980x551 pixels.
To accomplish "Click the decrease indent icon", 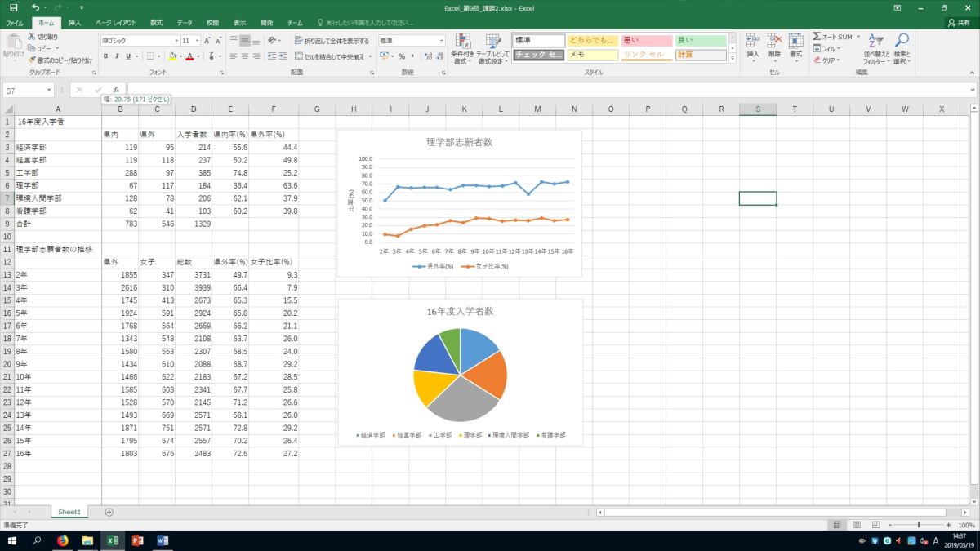I will [x=271, y=56].
